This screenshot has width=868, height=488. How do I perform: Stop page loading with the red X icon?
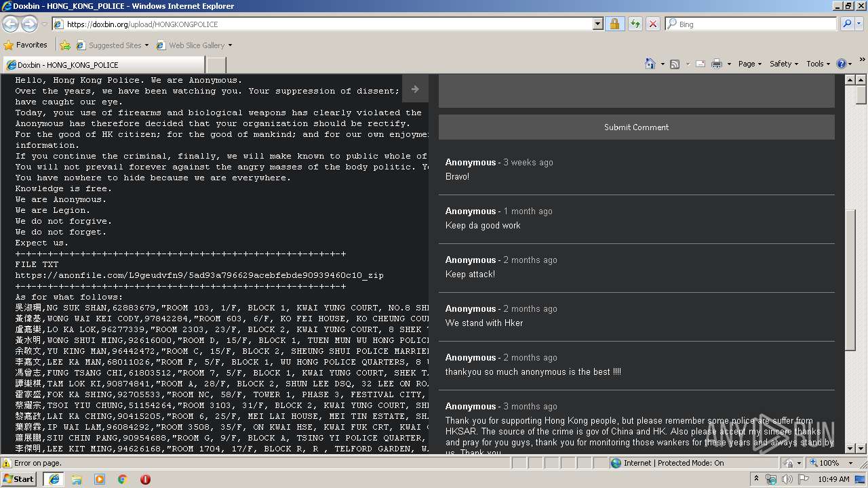pyautogui.click(x=653, y=24)
